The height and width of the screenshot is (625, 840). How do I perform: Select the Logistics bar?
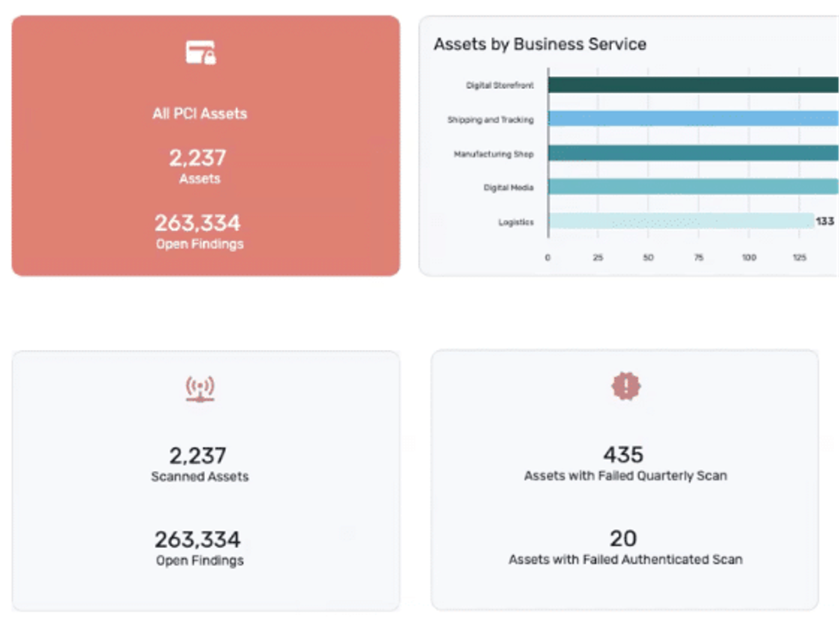(x=680, y=220)
